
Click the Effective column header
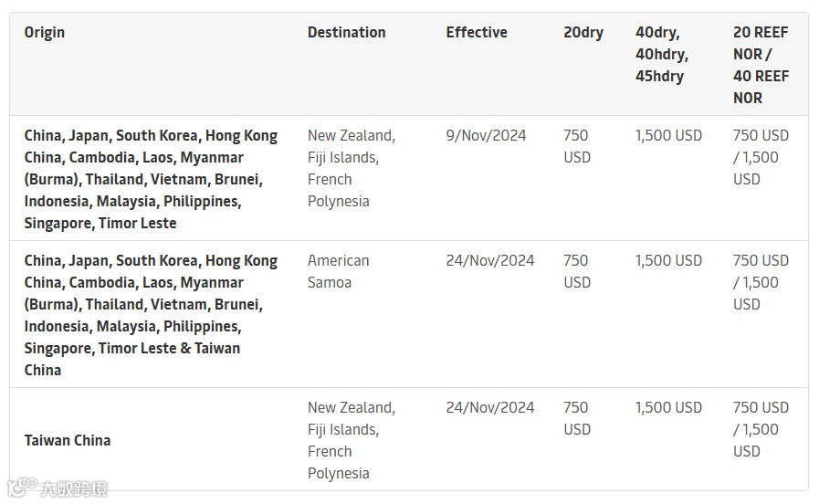[x=477, y=33]
